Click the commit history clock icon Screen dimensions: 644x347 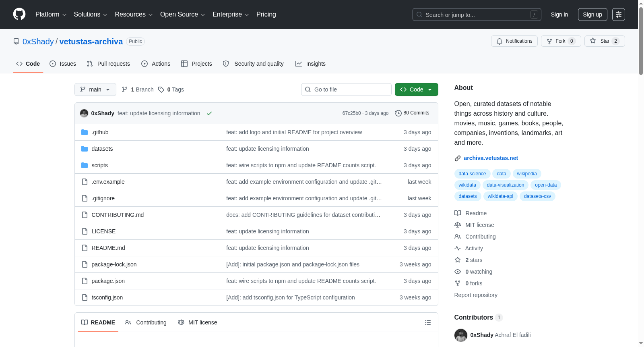tap(398, 113)
